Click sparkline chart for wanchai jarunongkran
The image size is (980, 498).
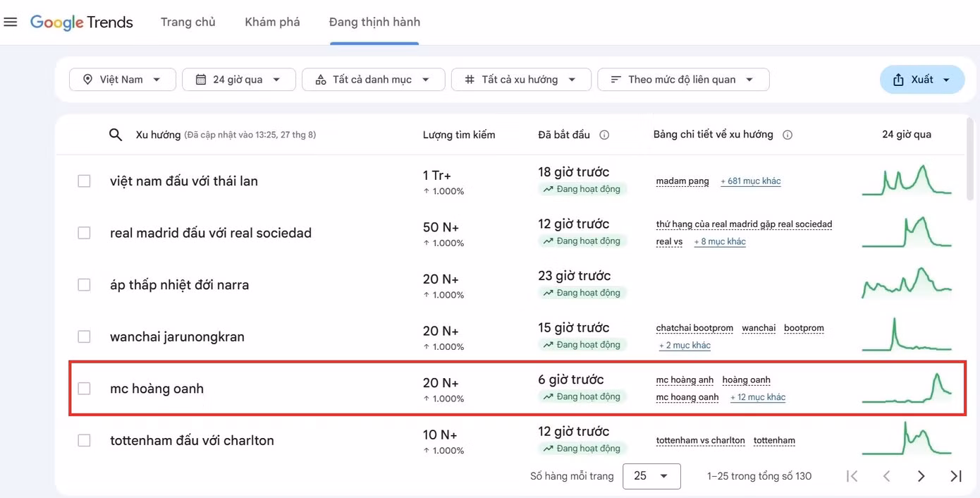pos(907,335)
